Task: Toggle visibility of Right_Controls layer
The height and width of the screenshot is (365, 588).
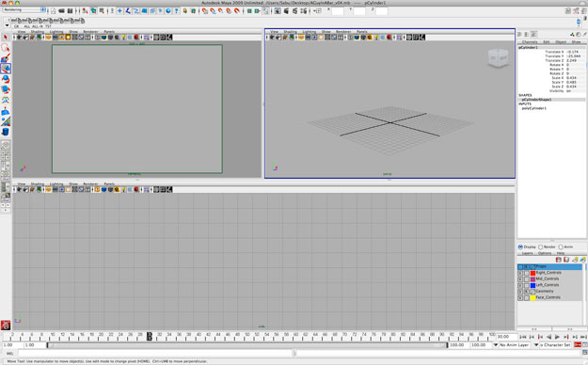Action: tap(520, 273)
